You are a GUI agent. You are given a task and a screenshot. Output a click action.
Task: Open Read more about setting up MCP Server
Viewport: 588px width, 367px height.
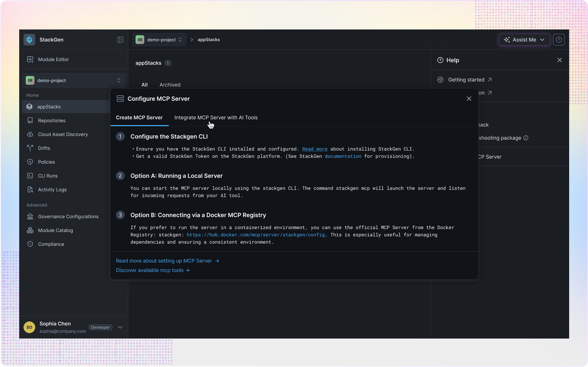pyautogui.click(x=167, y=261)
